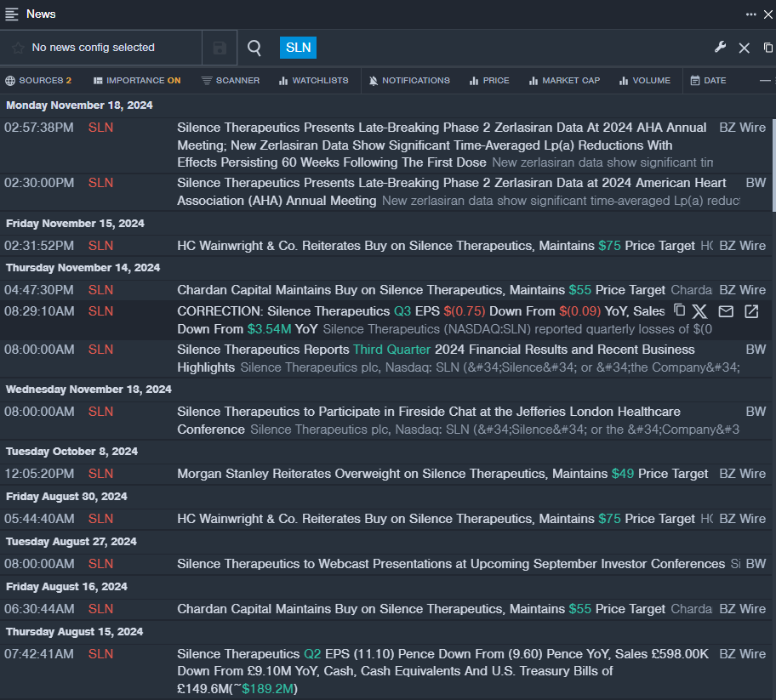Expand the Sources filter dropdown
Screen dimensions: 776x700
(x=38, y=81)
